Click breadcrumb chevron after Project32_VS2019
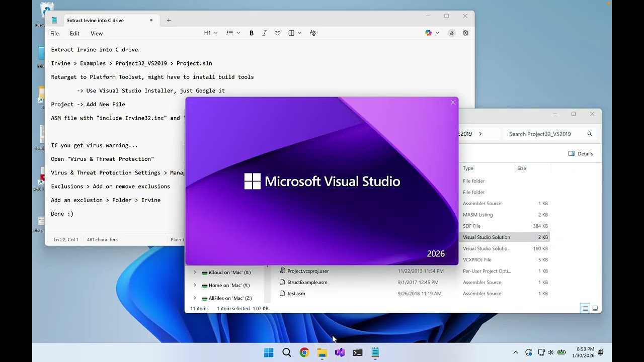 pos(480,134)
